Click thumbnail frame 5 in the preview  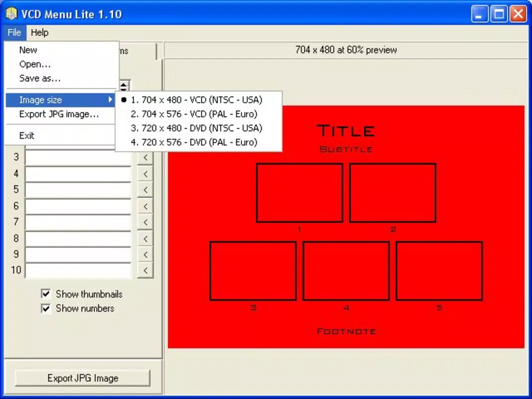coord(439,271)
